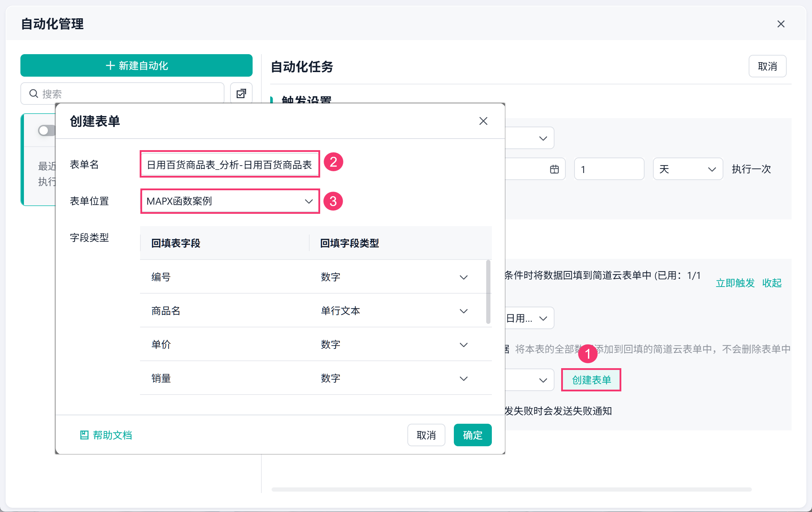
Task: Click the interval number field showing 1
Action: [609, 169]
